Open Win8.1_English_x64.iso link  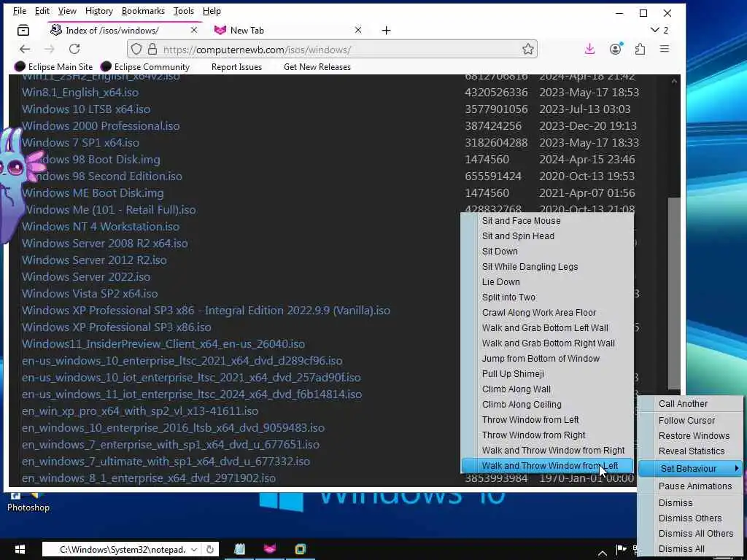[80, 93]
